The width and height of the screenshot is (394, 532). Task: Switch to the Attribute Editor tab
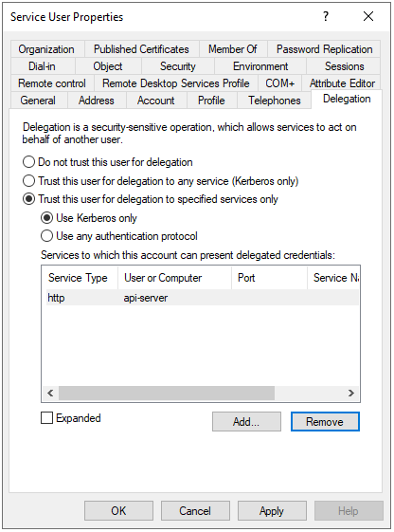pos(342,83)
